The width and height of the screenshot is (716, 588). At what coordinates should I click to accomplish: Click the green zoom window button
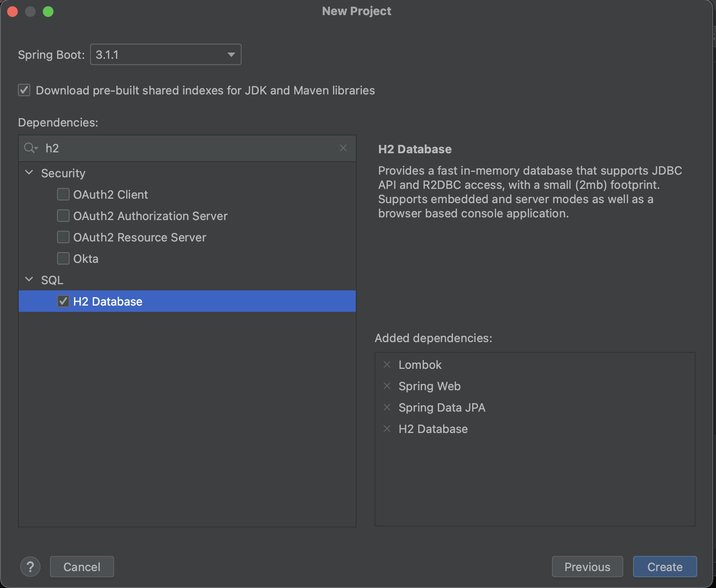coord(48,12)
